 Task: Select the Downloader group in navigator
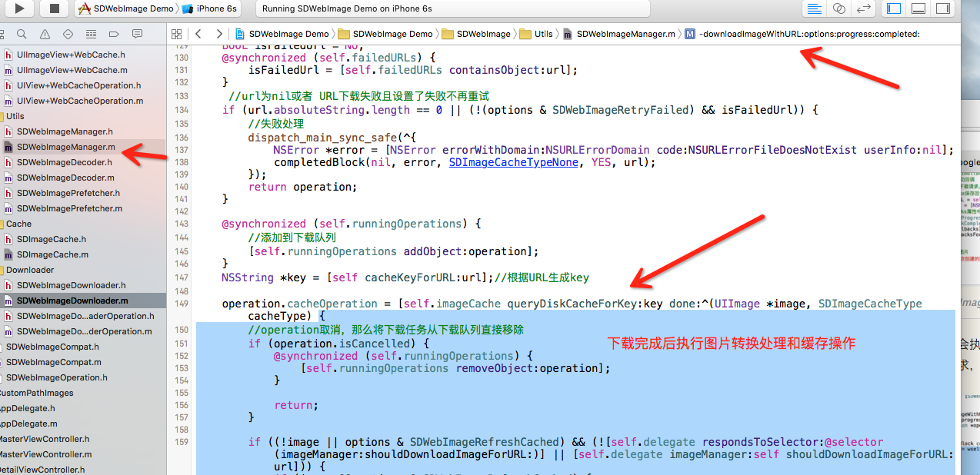coord(30,270)
